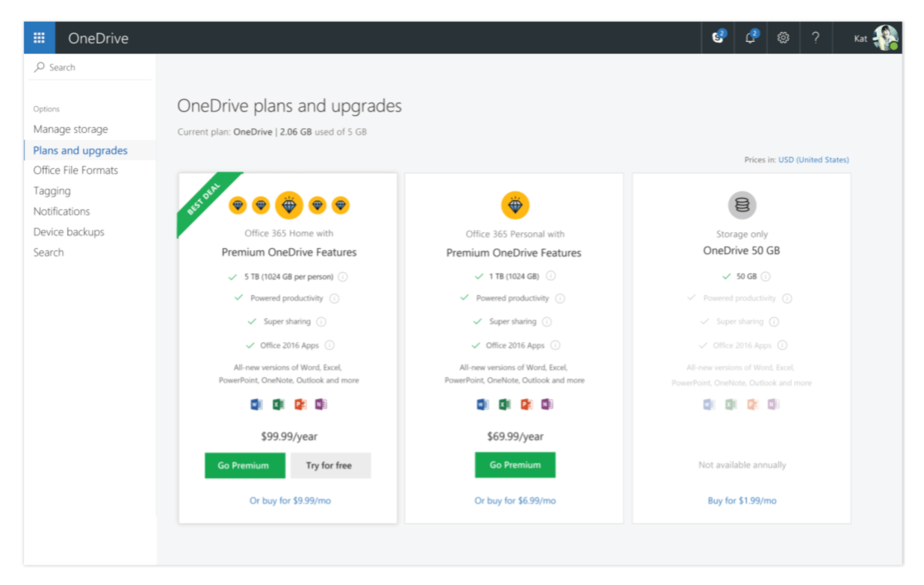The image size is (924, 585).
Task: Click info icon next to 1 TB storage
Action: click(551, 276)
